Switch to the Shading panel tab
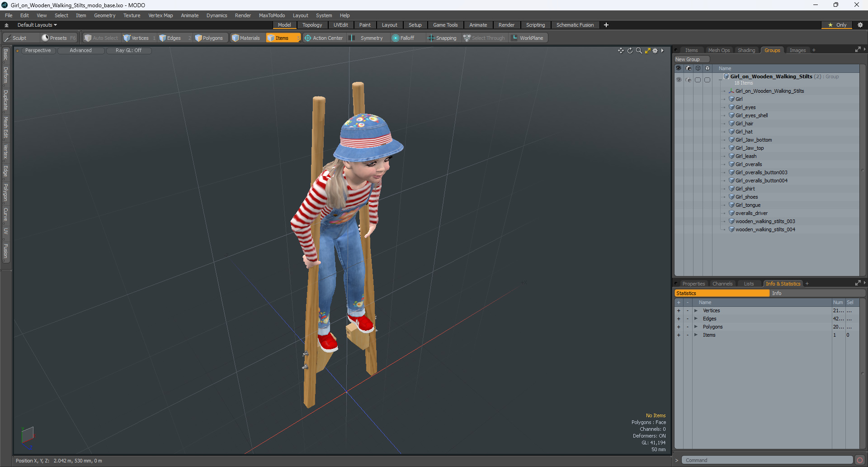This screenshot has width=868, height=467. point(746,50)
